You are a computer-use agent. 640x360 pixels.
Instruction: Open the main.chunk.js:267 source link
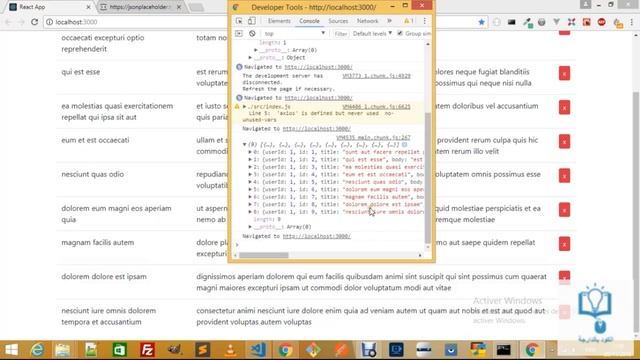pyautogui.click(x=373, y=138)
